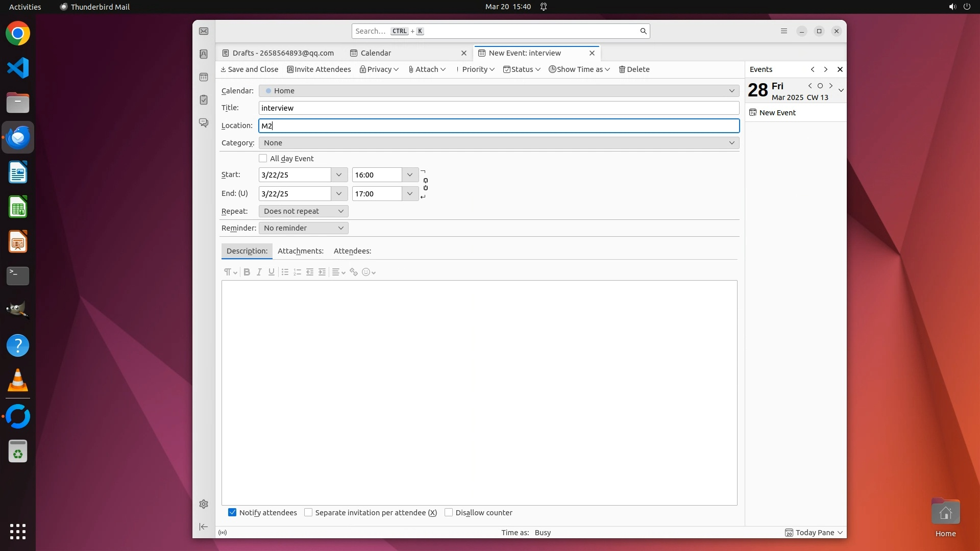The width and height of the screenshot is (980, 551).
Task: Insert a bulleted list
Action: click(285, 272)
